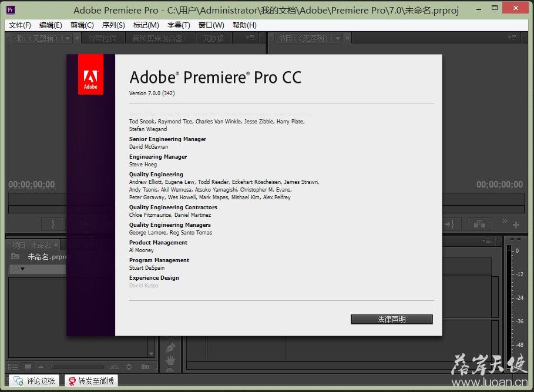Open the Program panel flyout menu
The image size is (534, 392).
[x=512, y=38]
